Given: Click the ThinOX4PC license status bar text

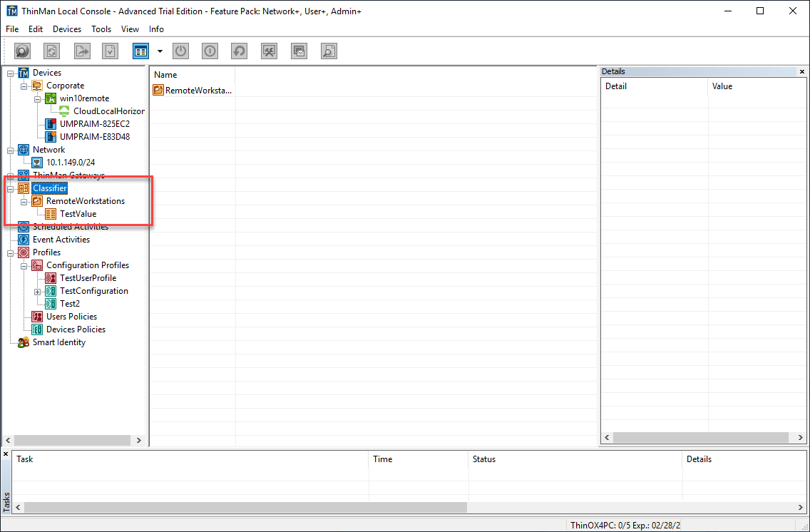Looking at the screenshot, I should click(x=625, y=526).
